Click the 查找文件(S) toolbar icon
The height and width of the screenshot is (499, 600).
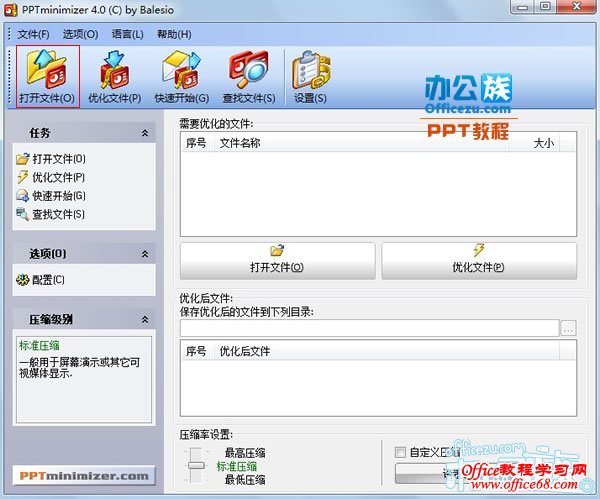(x=249, y=76)
